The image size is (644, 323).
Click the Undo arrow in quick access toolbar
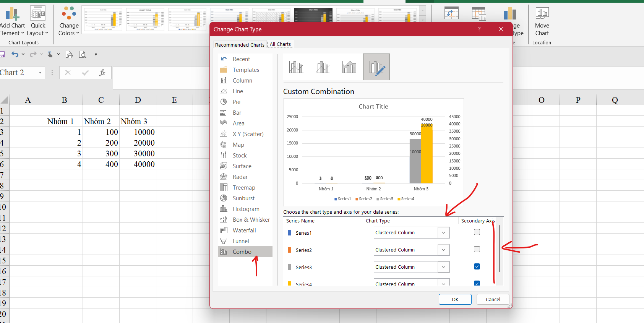[15, 54]
